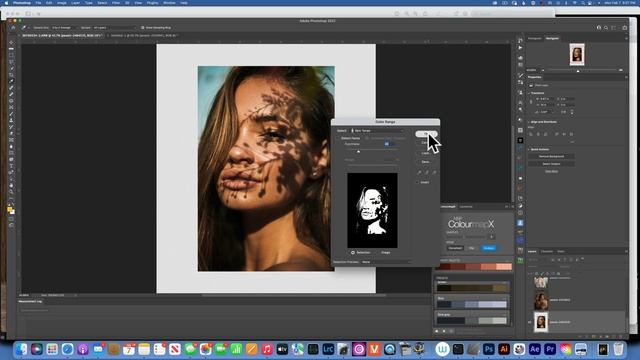Image resolution: width=640 pixels, height=360 pixels.
Task: Select the Lasso tool
Action: pos(11,62)
